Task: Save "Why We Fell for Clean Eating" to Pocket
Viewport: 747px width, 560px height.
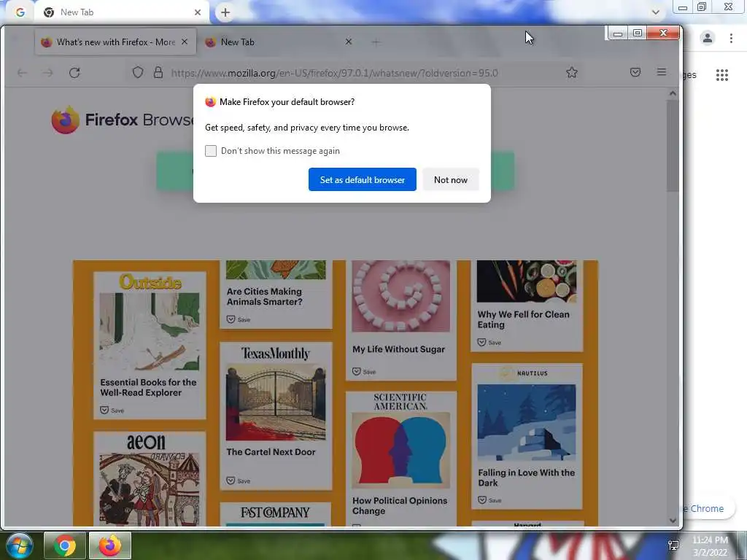Action: tap(489, 343)
